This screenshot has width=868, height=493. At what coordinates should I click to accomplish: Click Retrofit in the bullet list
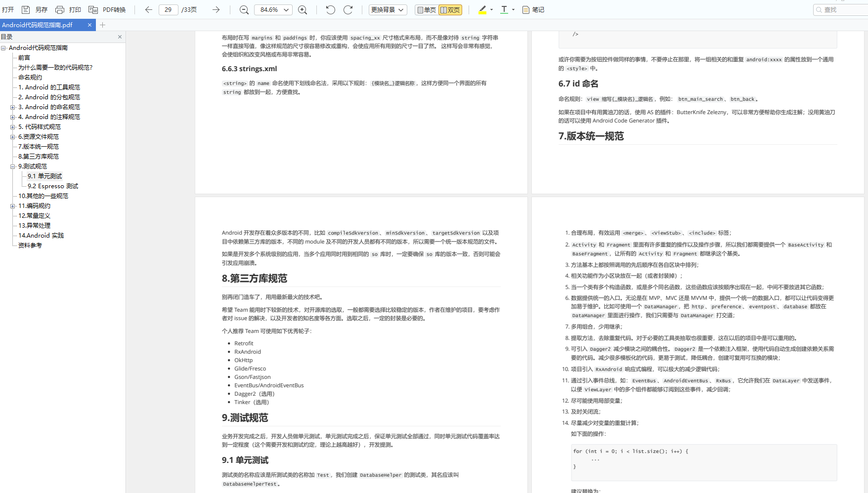click(244, 343)
